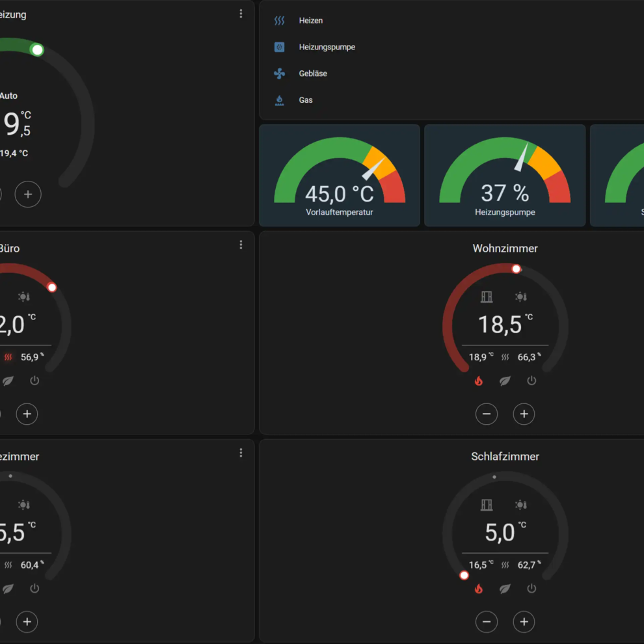Image resolution: width=644 pixels, height=644 pixels.
Task: Increase Wohnzimmer temperature with plus button
Action: (x=524, y=414)
